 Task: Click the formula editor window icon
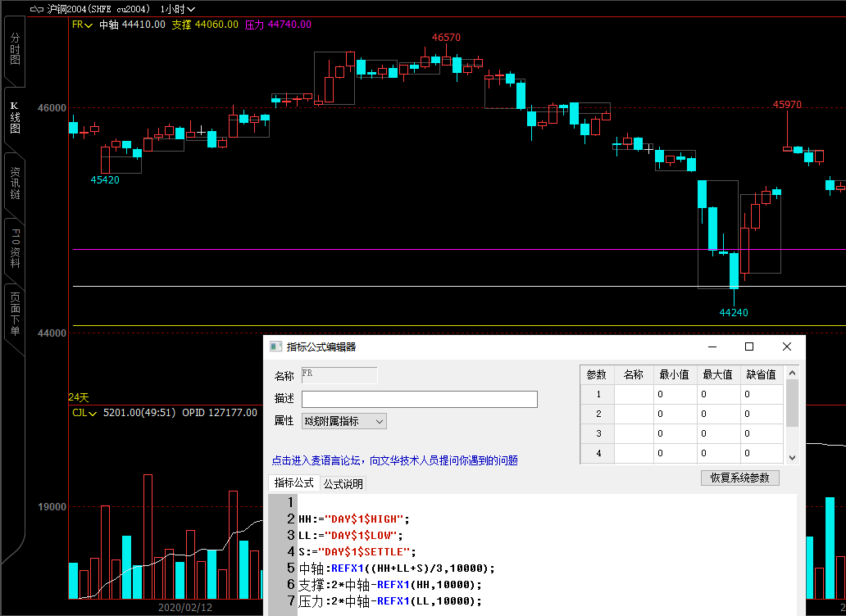click(x=276, y=346)
